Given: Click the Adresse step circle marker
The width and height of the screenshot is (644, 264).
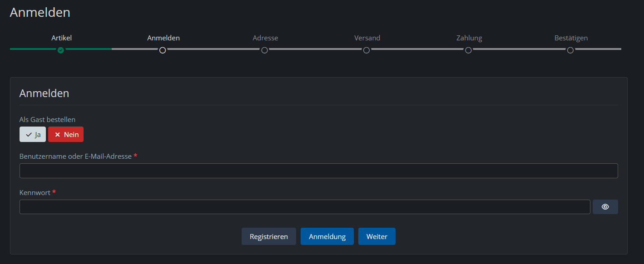Looking at the screenshot, I should pos(265,50).
